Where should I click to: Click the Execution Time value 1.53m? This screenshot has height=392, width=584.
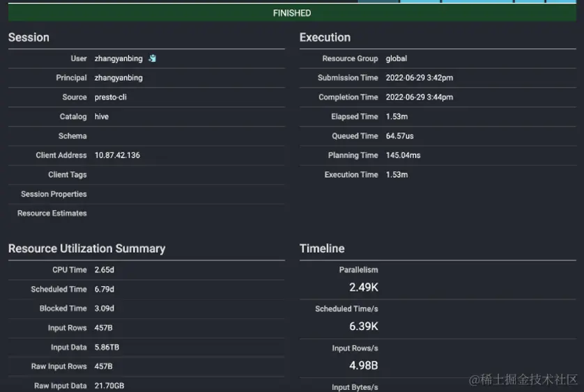coord(397,175)
